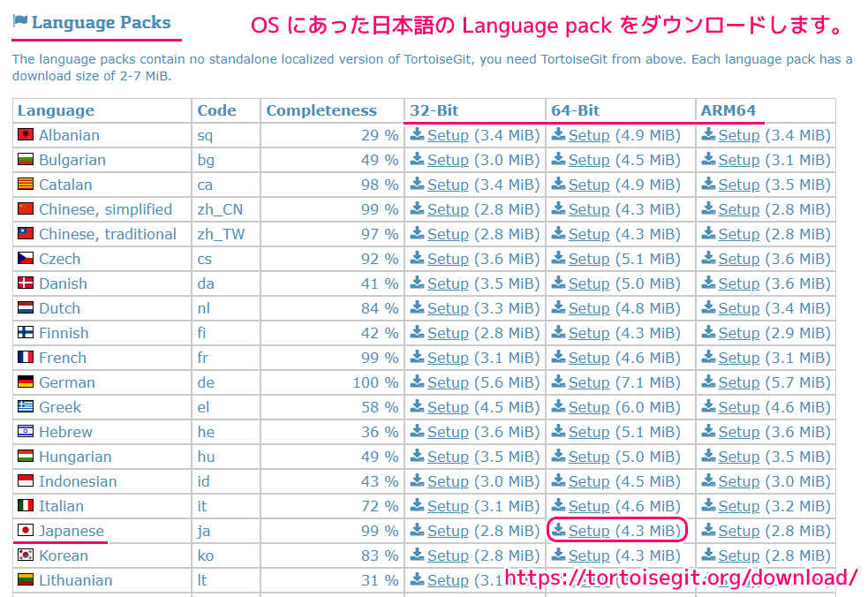This screenshot has width=868, height=597.
Task: Download Dutch 32-Bit Setup
Action: [x=448, y=308]
